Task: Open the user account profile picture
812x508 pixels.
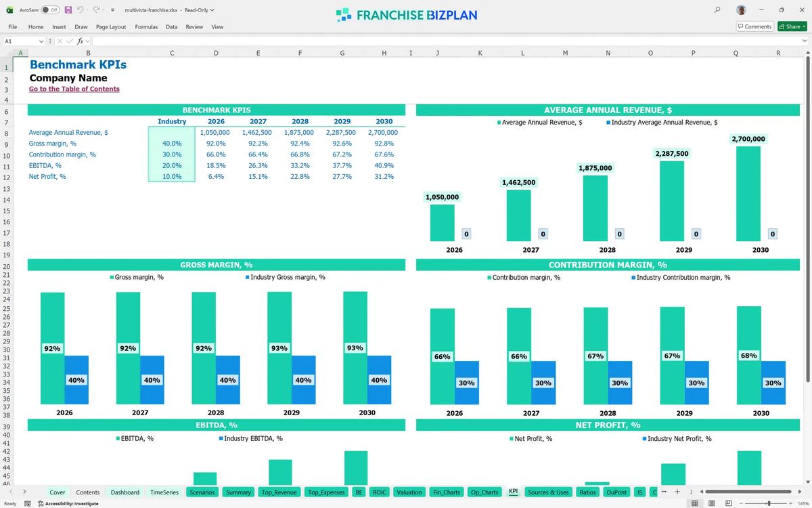Action: pos(742,10)
